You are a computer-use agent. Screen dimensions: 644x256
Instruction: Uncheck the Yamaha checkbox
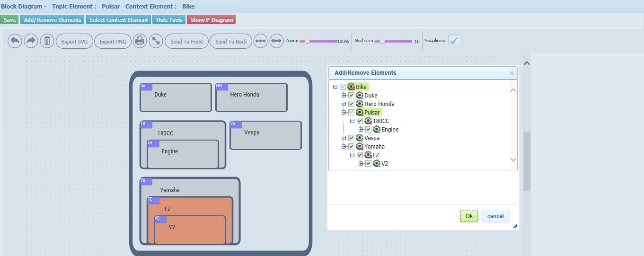pyautogui.click(x=351, y=147)
